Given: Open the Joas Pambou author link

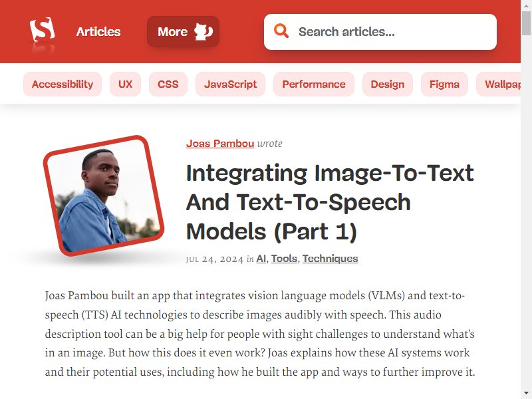Looking at the screenshot, I should point(220,144).
